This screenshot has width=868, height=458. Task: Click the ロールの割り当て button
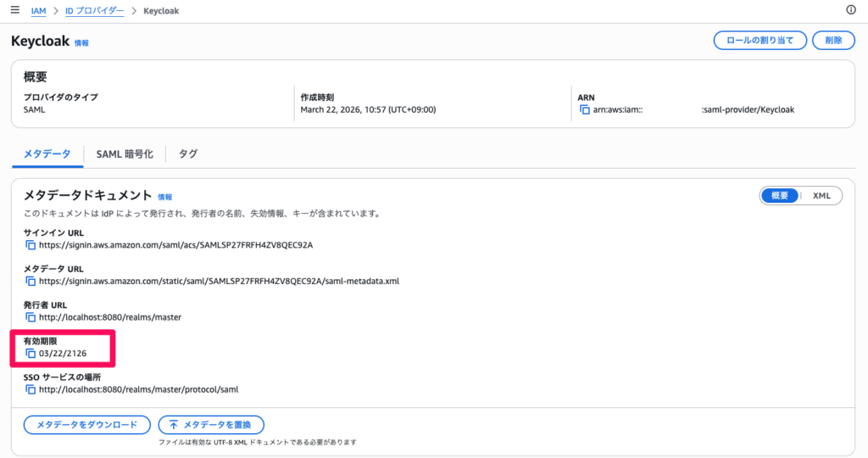tap(759, 40)
